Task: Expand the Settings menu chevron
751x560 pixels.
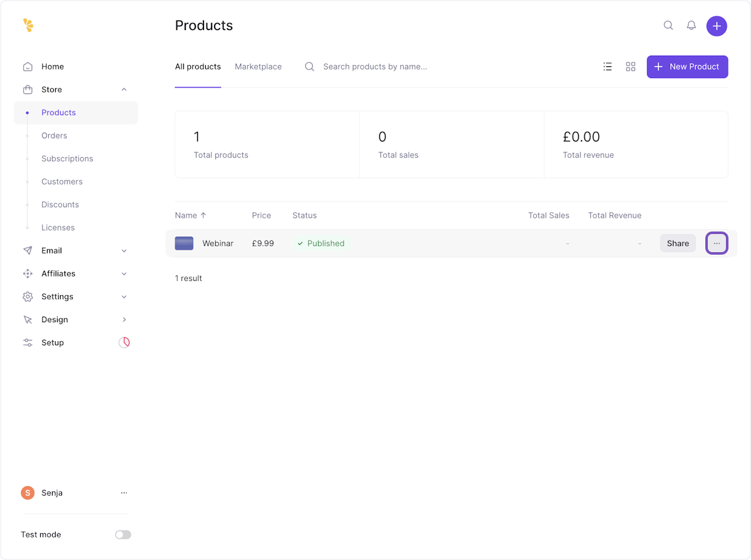Action: click(x=123, y=297)
